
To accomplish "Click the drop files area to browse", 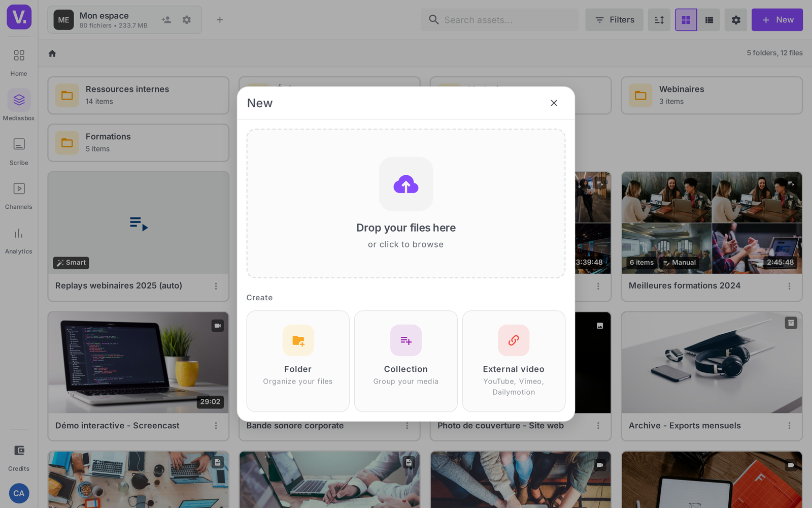I will [x=406, y=203].
